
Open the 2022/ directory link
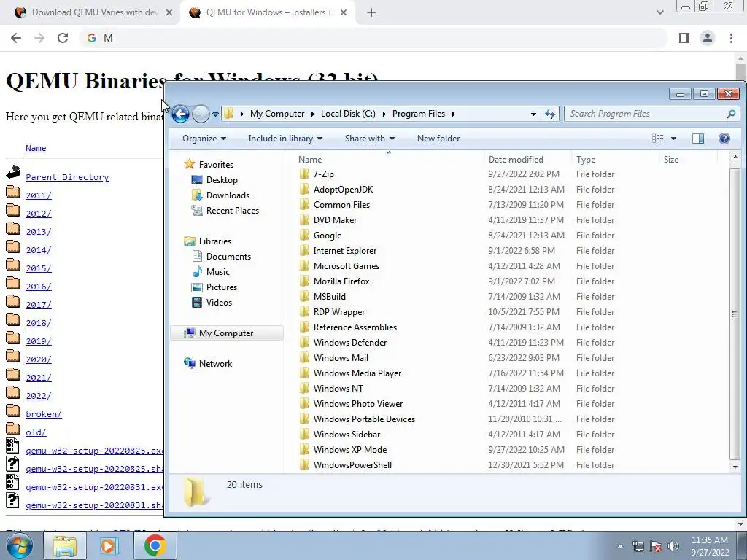click(38, 396)
